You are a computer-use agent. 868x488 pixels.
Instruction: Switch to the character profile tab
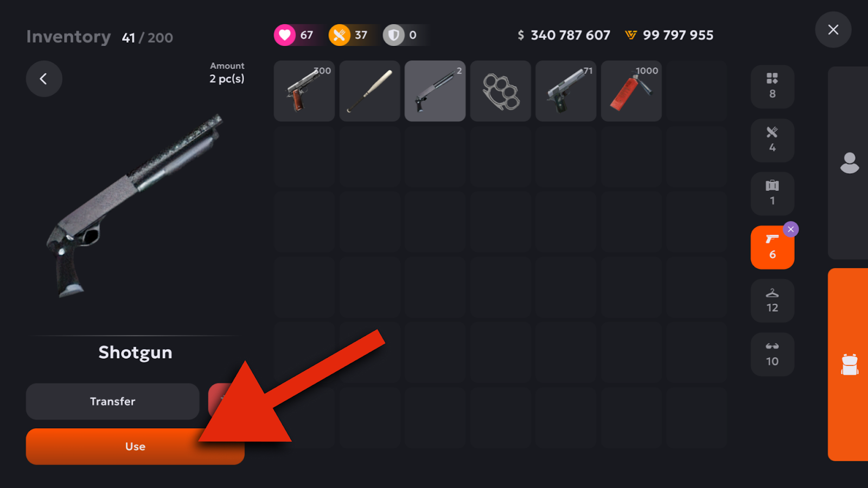(x=848, y=163)
